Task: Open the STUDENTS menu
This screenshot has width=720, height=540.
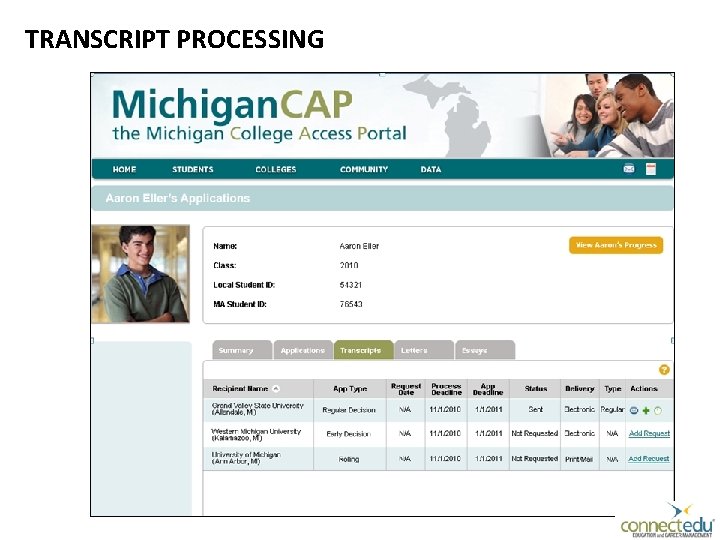Action: click(x=192, y=169)
